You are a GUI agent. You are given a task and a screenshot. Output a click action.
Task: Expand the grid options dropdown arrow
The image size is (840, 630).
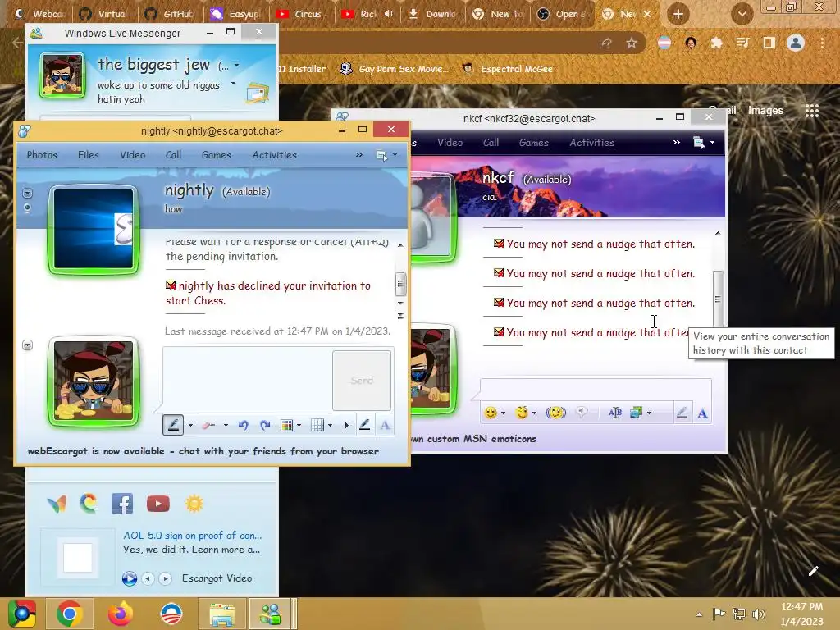tap(330, 426)
